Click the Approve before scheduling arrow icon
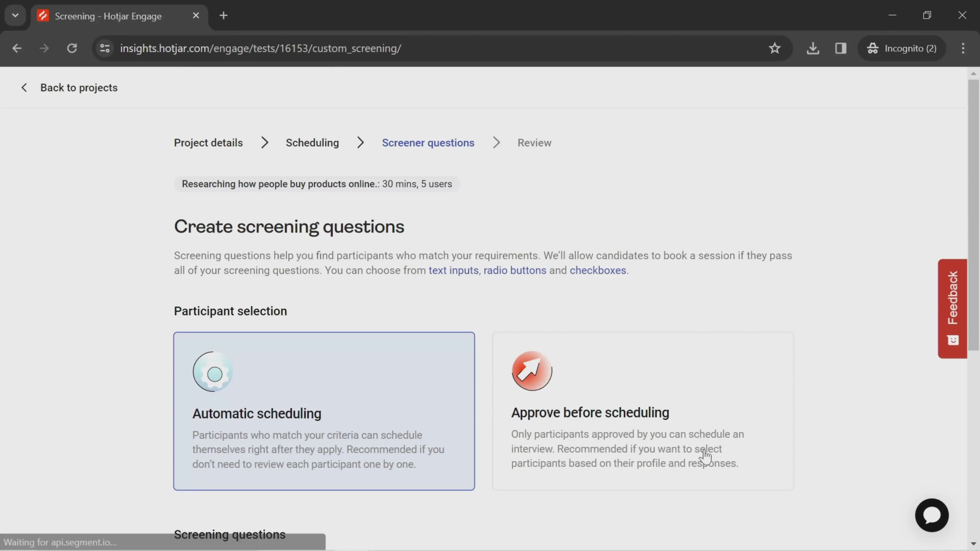 coord(532,371)
